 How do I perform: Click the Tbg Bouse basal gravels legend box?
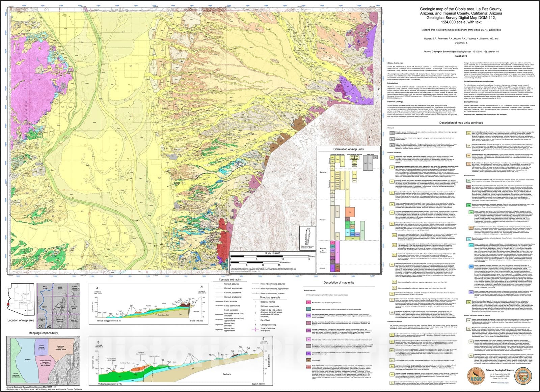pos(469,302)
